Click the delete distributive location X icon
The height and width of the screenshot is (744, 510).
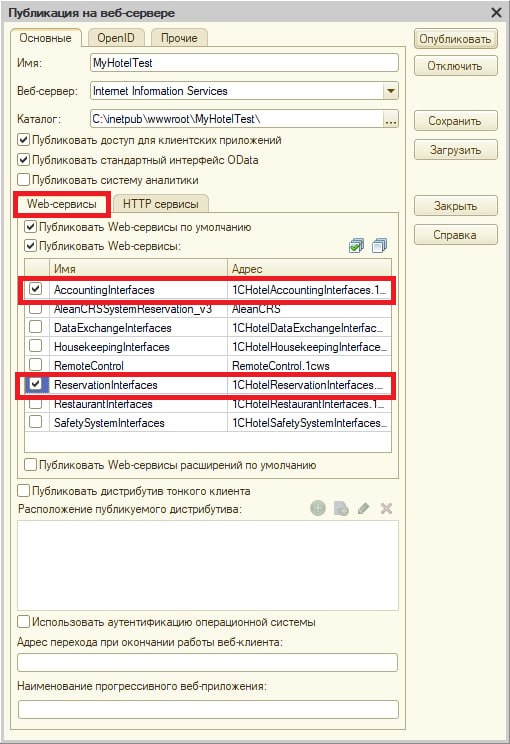[386, 509]
